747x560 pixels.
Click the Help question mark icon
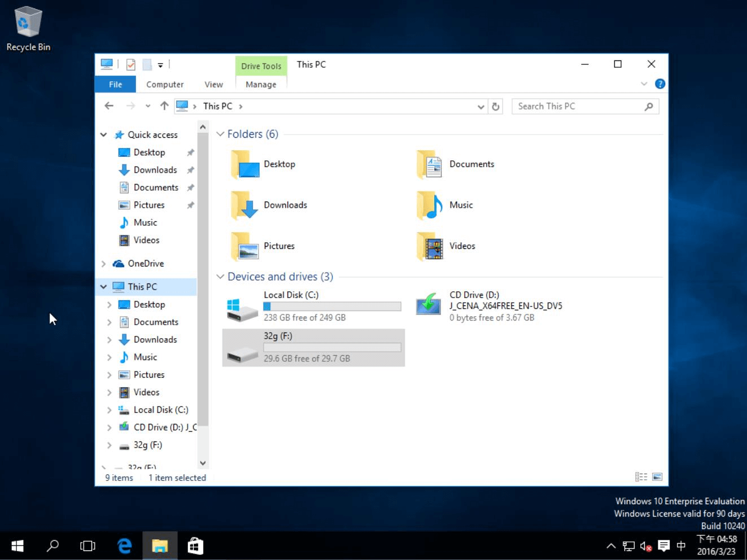[x=659, y=84]
